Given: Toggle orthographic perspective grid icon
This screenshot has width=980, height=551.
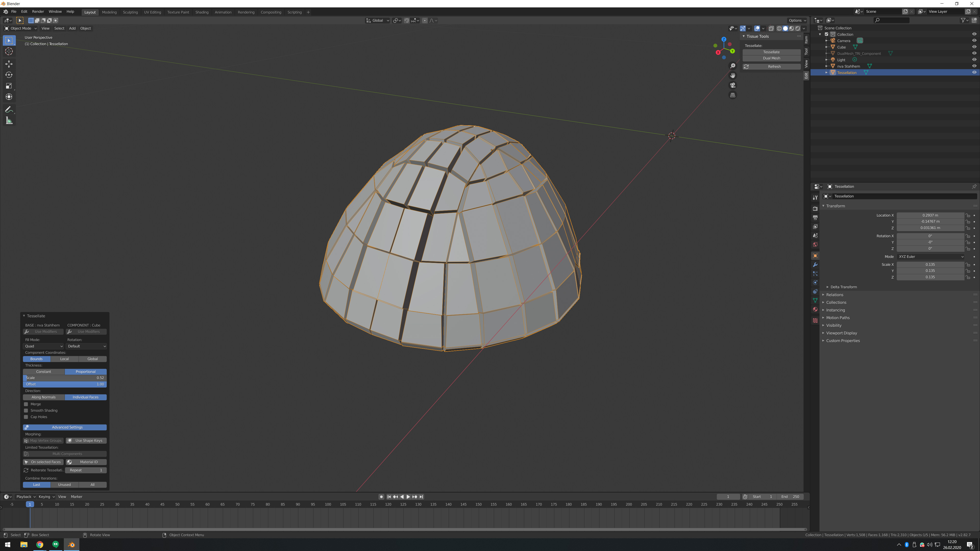Looking at the screenshot, I should click(x=733, y=95).
